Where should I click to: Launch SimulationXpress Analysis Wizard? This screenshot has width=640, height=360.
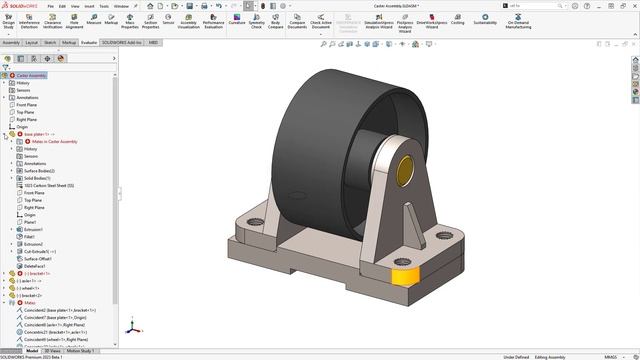pyautogui.click(x=379, y=21)
